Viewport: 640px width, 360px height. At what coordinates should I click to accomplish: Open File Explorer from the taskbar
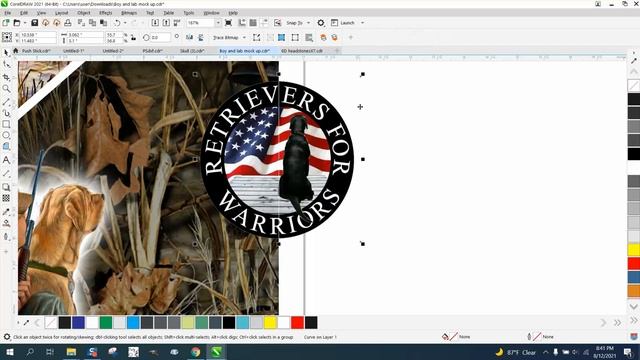[71, 352]
